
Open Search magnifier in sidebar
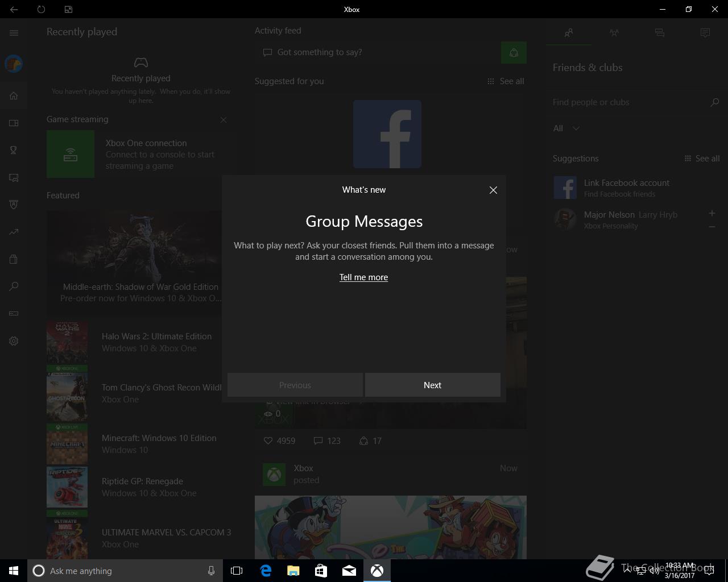pos(14,286)
